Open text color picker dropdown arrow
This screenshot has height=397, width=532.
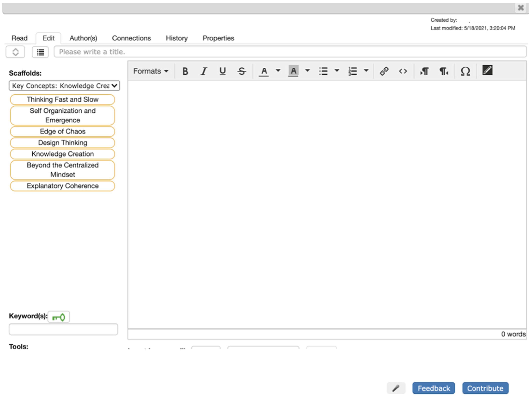[278, 71]
